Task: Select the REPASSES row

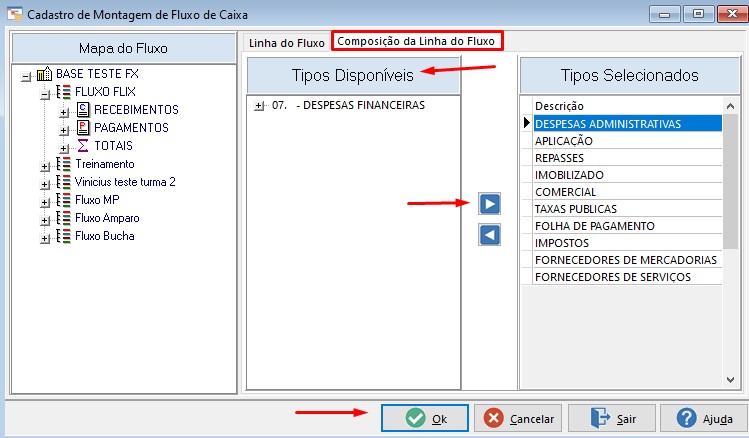Action: tap(627, 158)
